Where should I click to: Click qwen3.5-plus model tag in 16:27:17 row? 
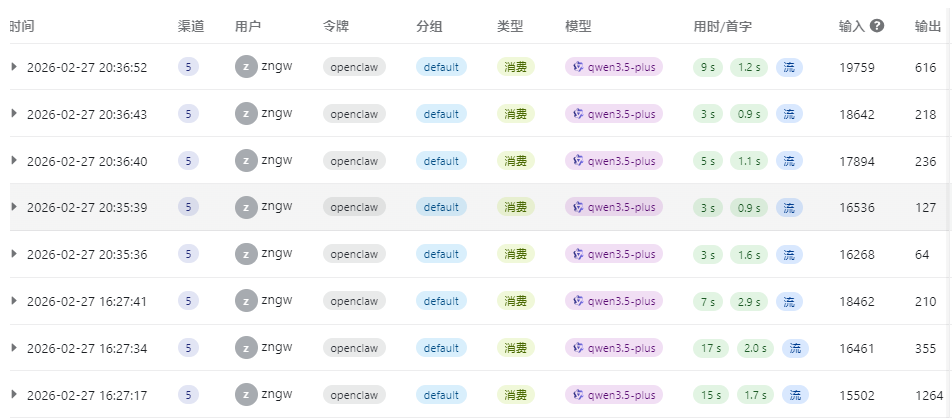[x=614, y=395]
